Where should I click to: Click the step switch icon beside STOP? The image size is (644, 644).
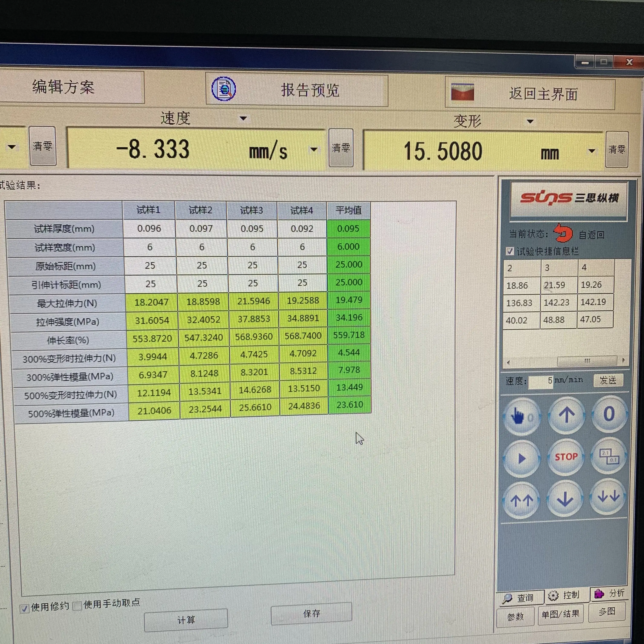[609, 456]
